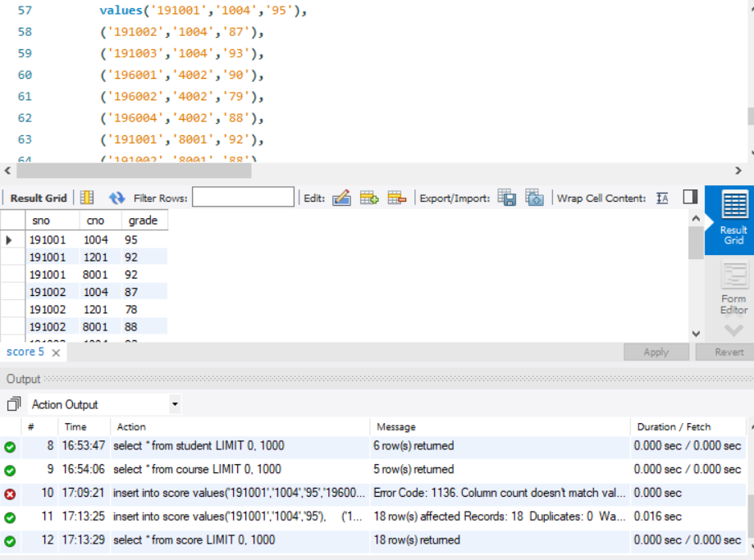Click editor horizontal scrollbar thumb
Viewport: 754px width, 560px height.
[x=135, y=171]
